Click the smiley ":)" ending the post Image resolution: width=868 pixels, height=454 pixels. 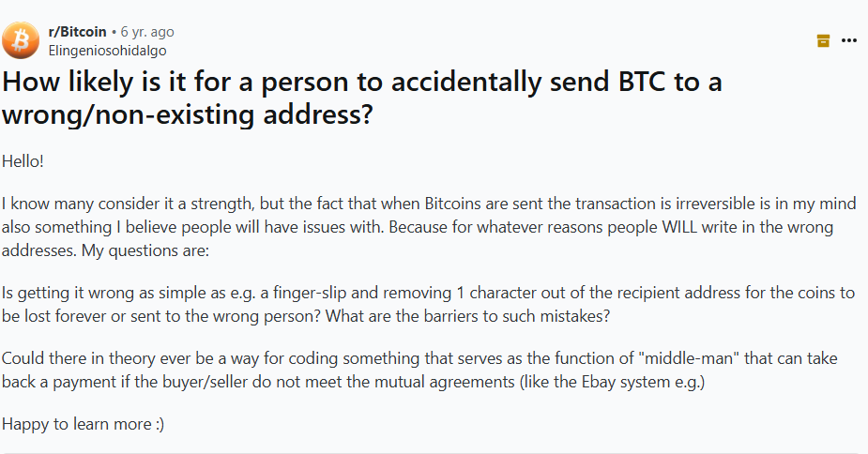click(x=158, y=424)
